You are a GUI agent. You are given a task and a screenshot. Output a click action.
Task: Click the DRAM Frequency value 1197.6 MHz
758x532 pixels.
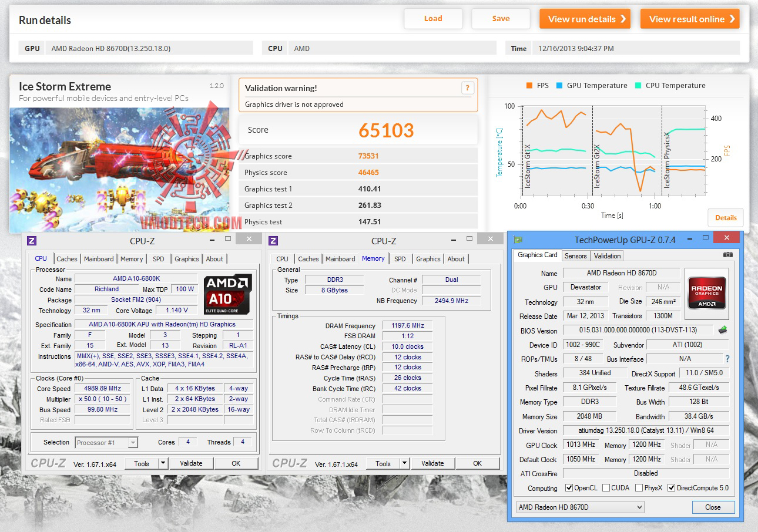pyautogui.click(x=408, y=326)
